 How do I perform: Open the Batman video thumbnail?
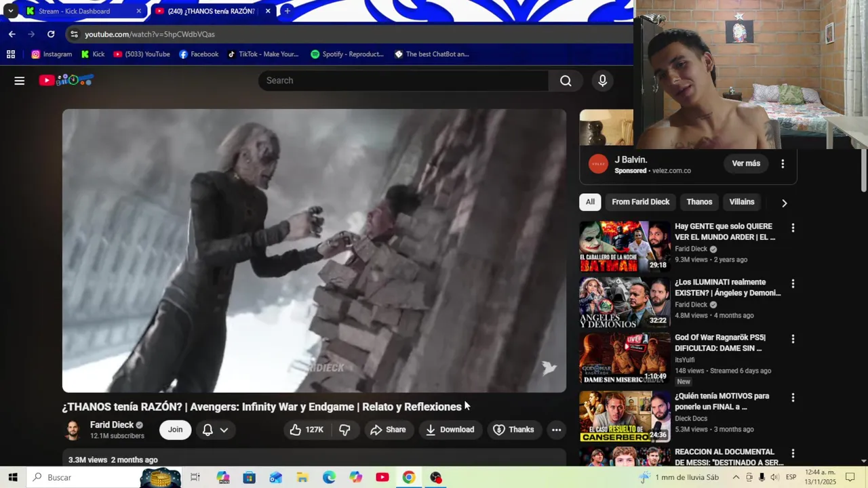pos(625,246)
